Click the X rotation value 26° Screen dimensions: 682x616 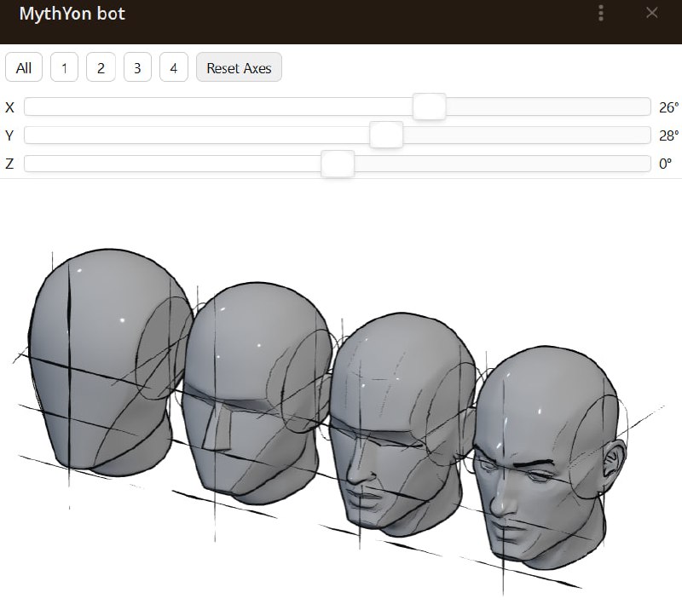(x=668, y=107)
